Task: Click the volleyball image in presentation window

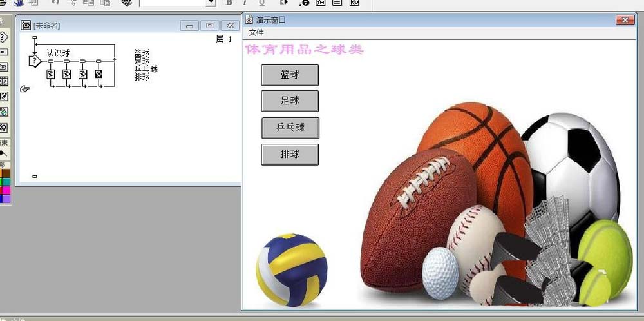Action: pyautogui.click(x=292, y=269)
